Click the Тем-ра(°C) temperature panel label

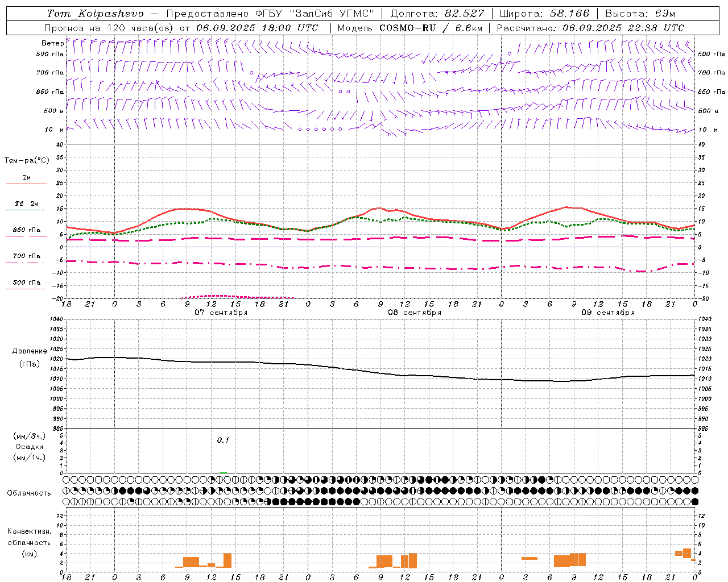click(x=27, y=161)
